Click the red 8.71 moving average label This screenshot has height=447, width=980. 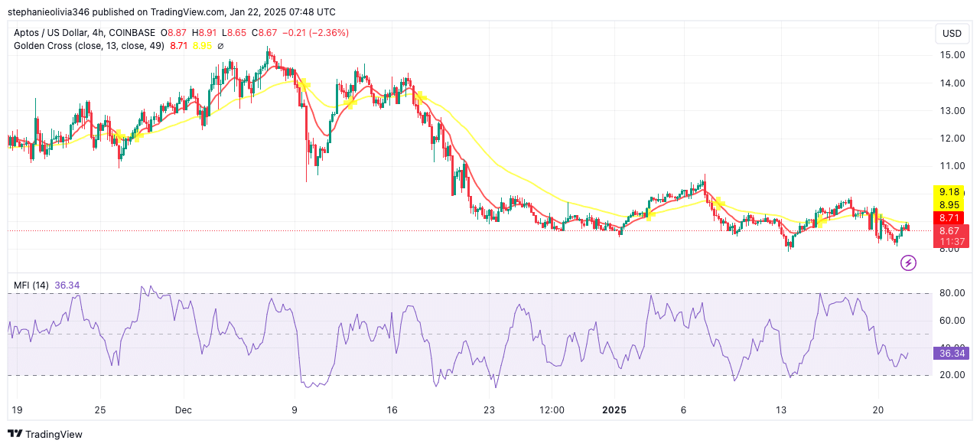pos(949,218)
